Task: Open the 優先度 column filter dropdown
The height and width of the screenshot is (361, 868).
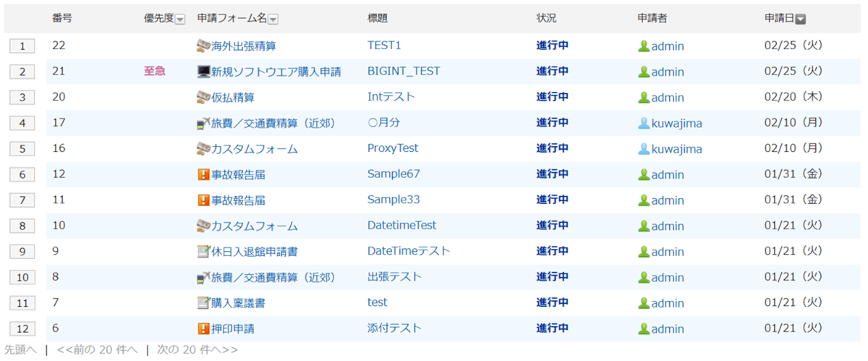Action: tap(180, 20)
